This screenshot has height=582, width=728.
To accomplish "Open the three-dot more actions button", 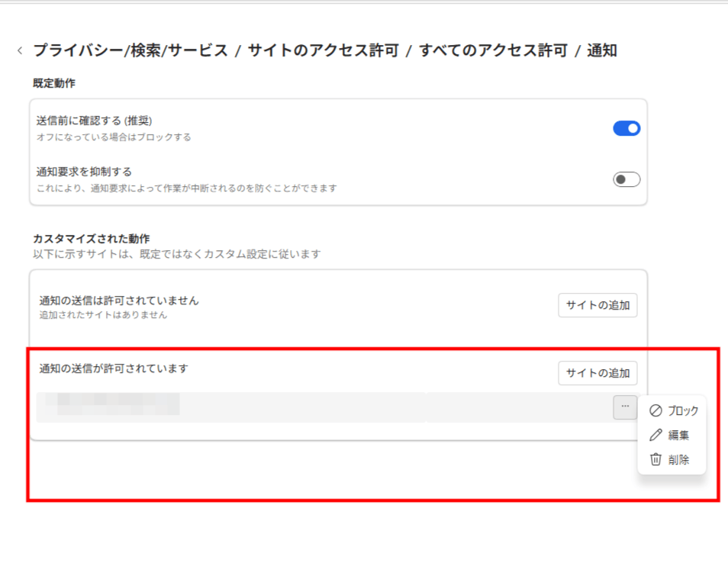I will [624, 407].
